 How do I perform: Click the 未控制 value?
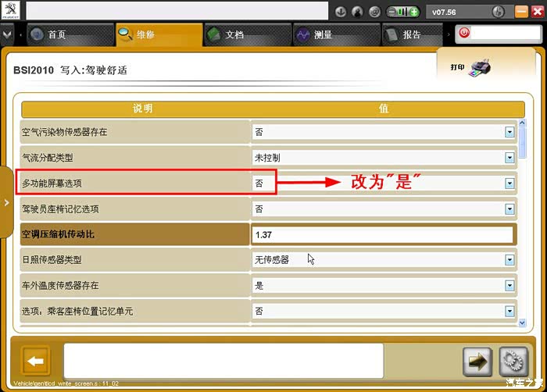(267, 158)
